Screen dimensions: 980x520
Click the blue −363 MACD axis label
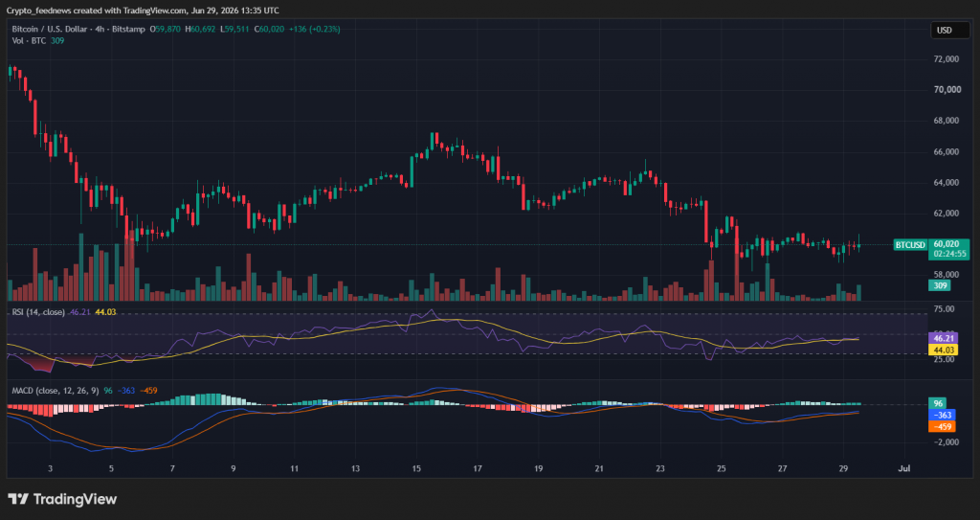tap(942, 415)
